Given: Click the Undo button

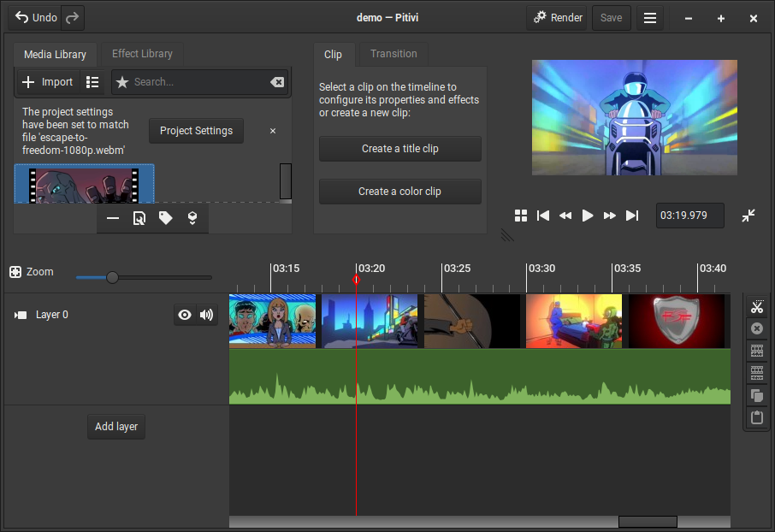Looking at the screenshot, I should pyautogui.click(x=35, y=18).
